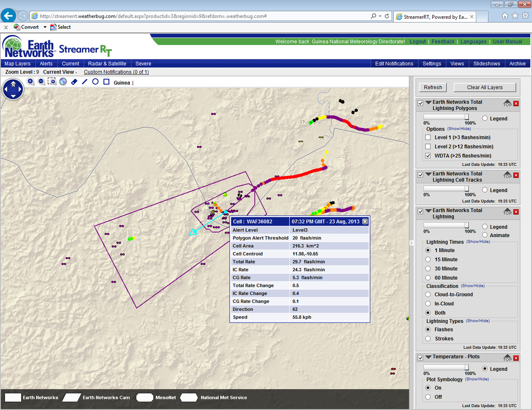The height and width of the screenshot is (410, 532).
Task: Select the eraser tool in map toolbar
Action: [x=74, y=82]
